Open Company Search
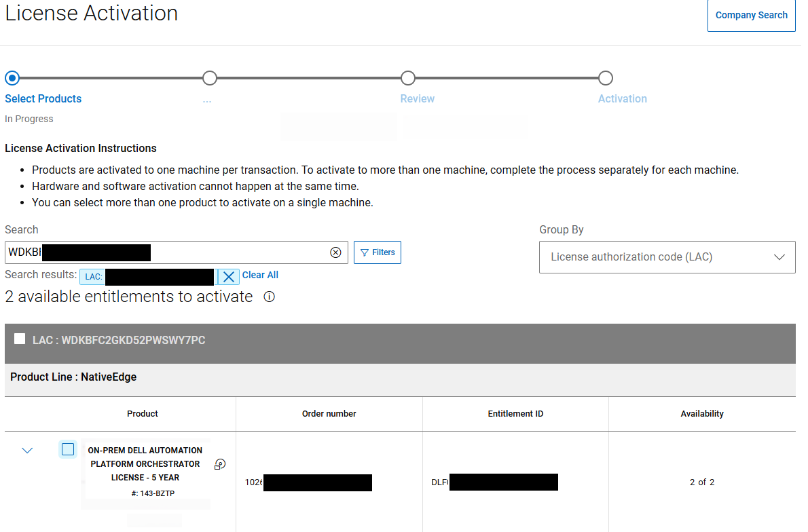Image resolution: width=808 pixels, height=532 pixels. click(x=751, y=16)
